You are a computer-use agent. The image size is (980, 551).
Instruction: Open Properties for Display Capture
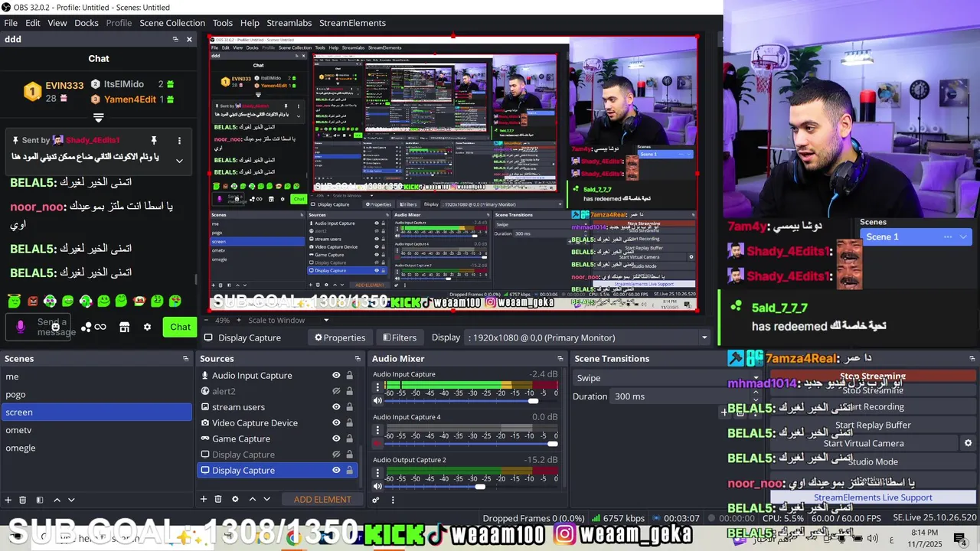(340, 337)
